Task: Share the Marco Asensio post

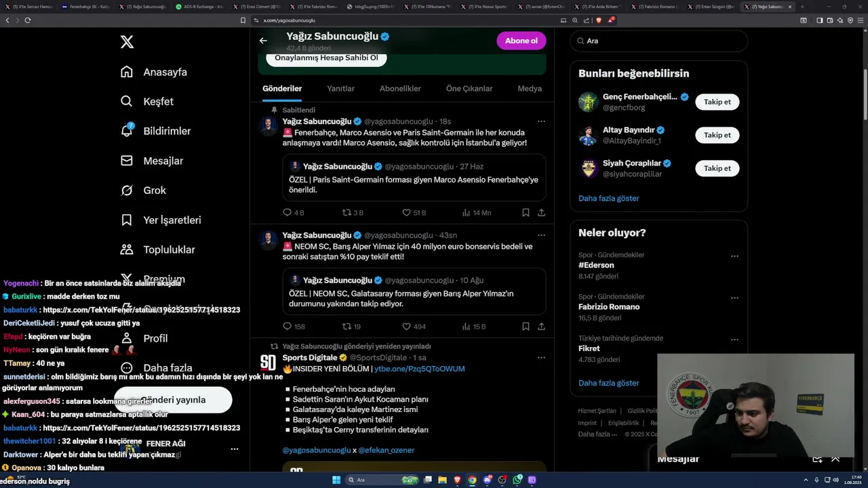Action: coord(541,213)
